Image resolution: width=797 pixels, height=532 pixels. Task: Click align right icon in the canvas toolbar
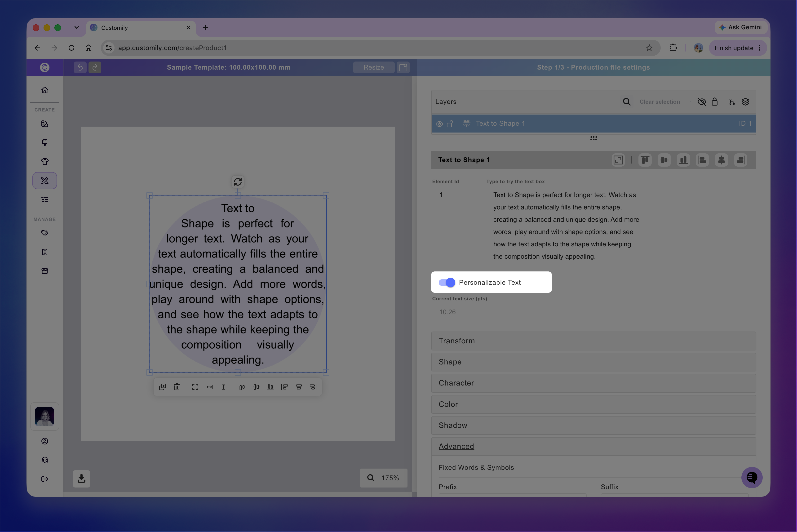[313, 387]
